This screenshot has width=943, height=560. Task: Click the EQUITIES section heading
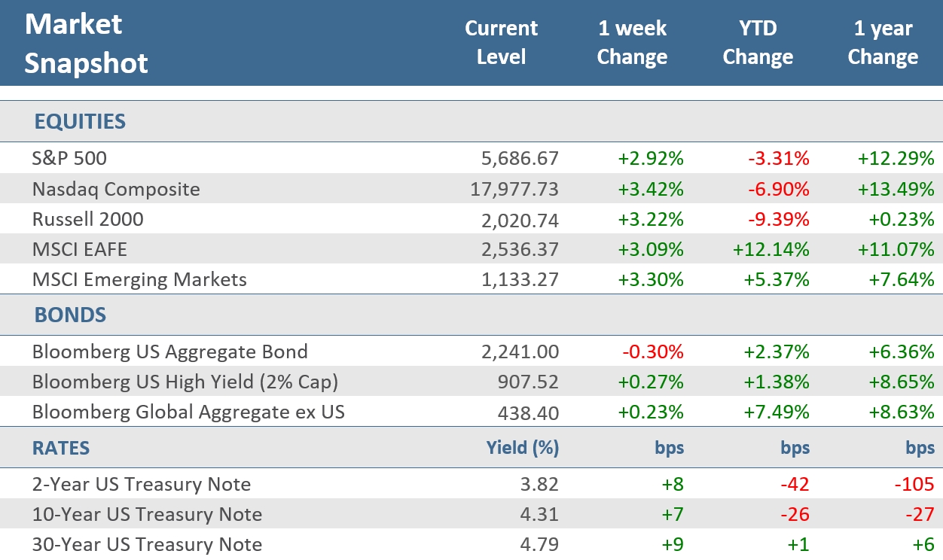(x=80, y=121)
